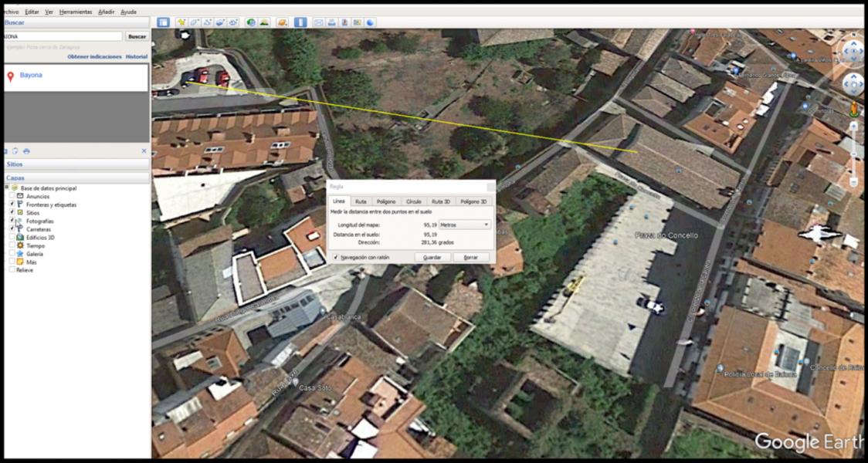The height and width of the screenshot is (463, 868).
Task: Collapse the Base de datos principal tree
Action: pos(6,188)
